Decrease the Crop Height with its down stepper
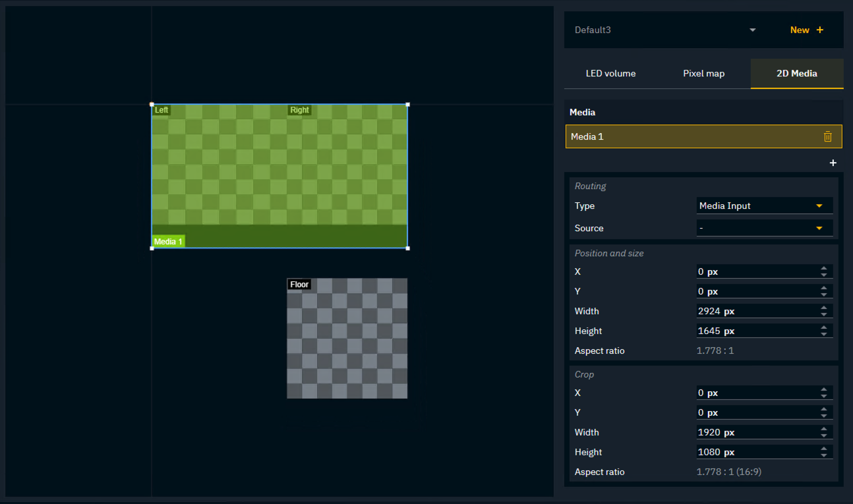The image size is (853, 504). point(823,455)
